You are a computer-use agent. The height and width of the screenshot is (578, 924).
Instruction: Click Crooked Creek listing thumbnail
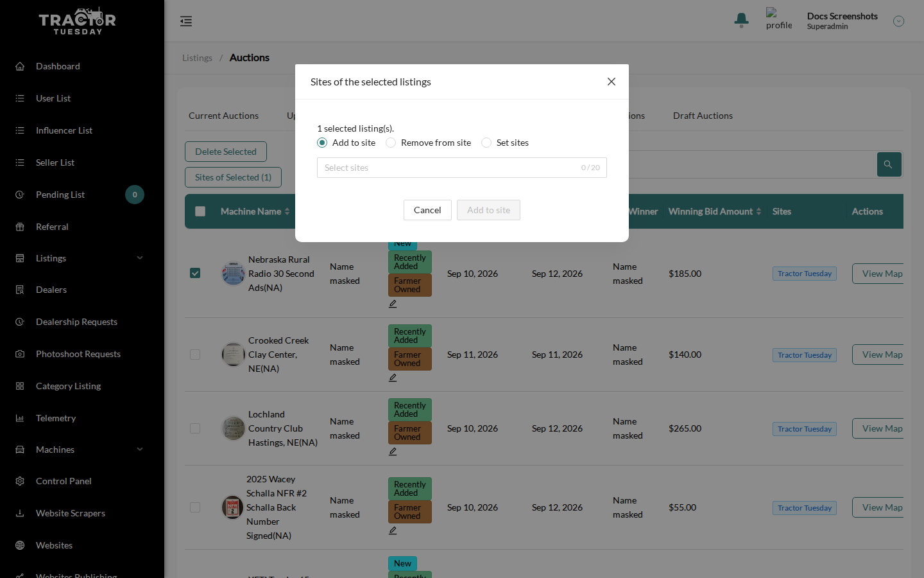[x=233, y=355]
